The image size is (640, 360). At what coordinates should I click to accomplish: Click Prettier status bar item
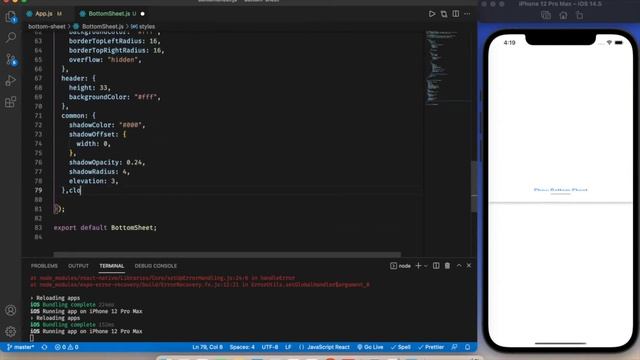coord(431,347)
